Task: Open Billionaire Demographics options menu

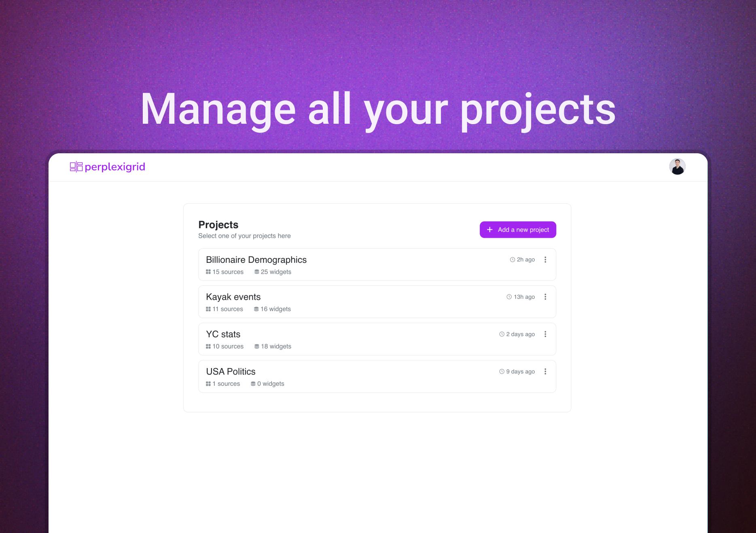Action: pos(545,260)
